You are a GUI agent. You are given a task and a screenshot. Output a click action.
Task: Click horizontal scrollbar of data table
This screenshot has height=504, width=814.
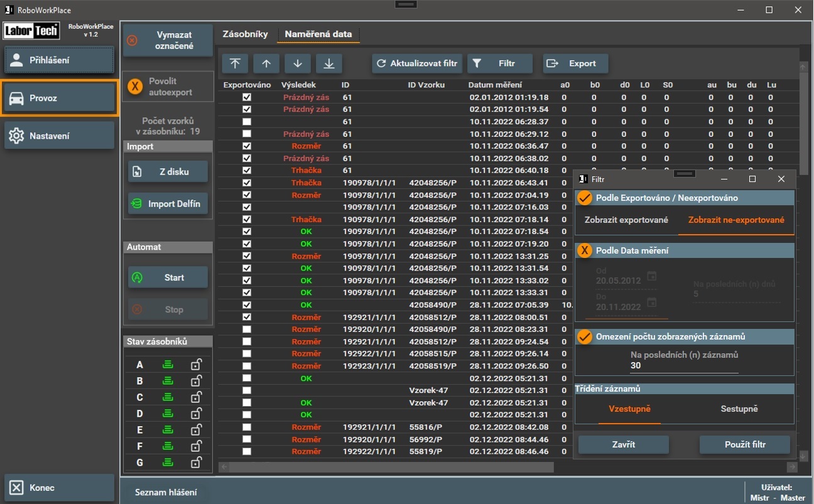(391, 467)
